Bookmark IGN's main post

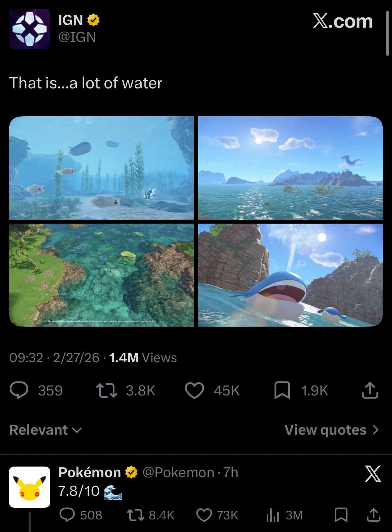pos(282,390)
